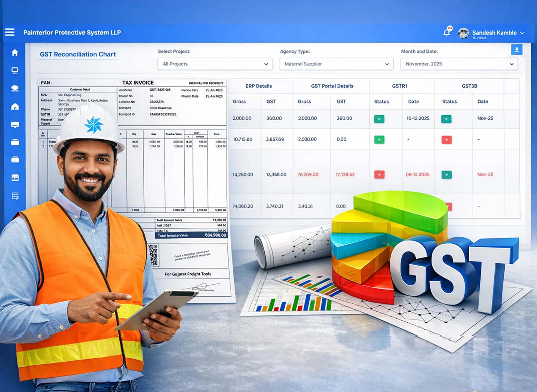Click the monitor icon in sidebar

(15, 71)
